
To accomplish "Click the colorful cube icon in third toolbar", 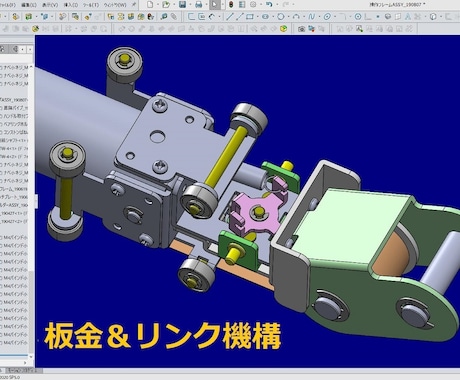I will coord(283,29).
